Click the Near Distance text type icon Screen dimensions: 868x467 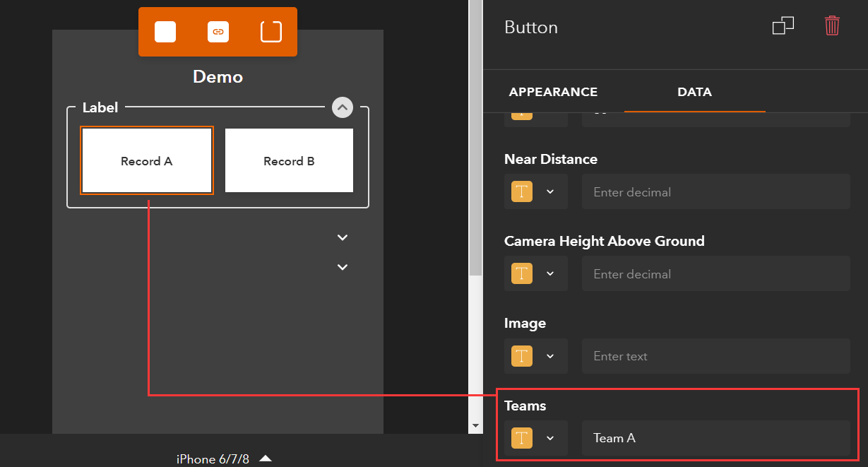click(x=521, y=191)
